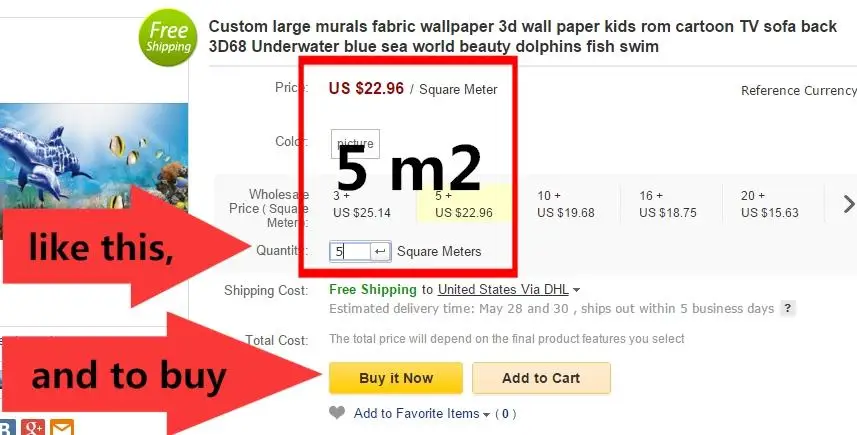Click the delivery time help question mark
Image resolution: width=857 pixels, height=435 pixels.
coord(788,309)
